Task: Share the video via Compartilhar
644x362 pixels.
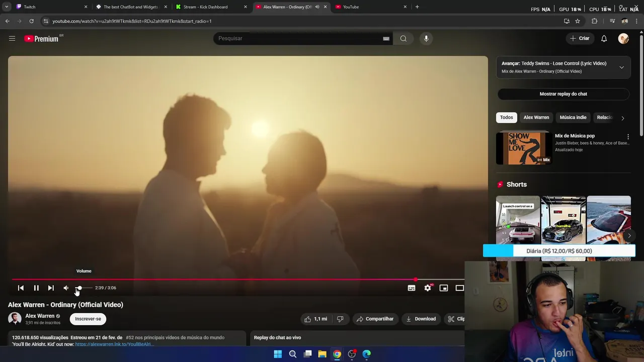Action: tap(375, 319)
